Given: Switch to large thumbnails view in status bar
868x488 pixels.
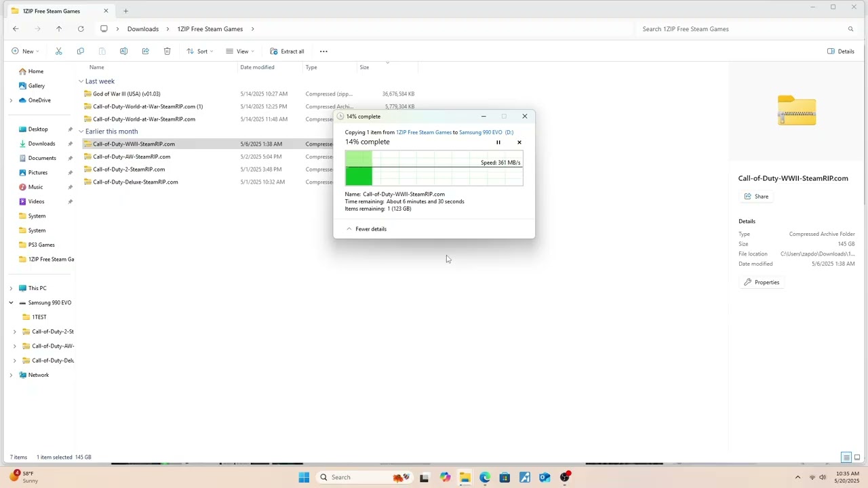Looking at the screenshot, I should pyautogui.click(x=857, y=457).
